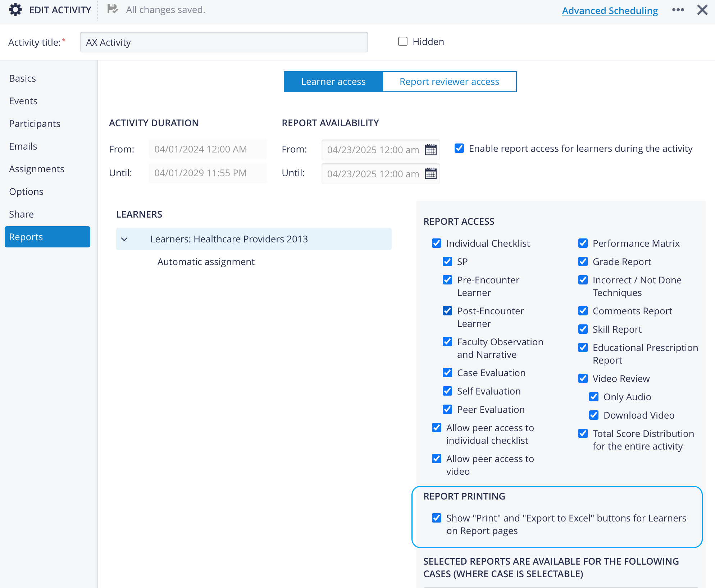This screenshot has height=588, width=715.
Task: Uncheck the Peer Evaluation checklist option
Action: coord(447,409)
